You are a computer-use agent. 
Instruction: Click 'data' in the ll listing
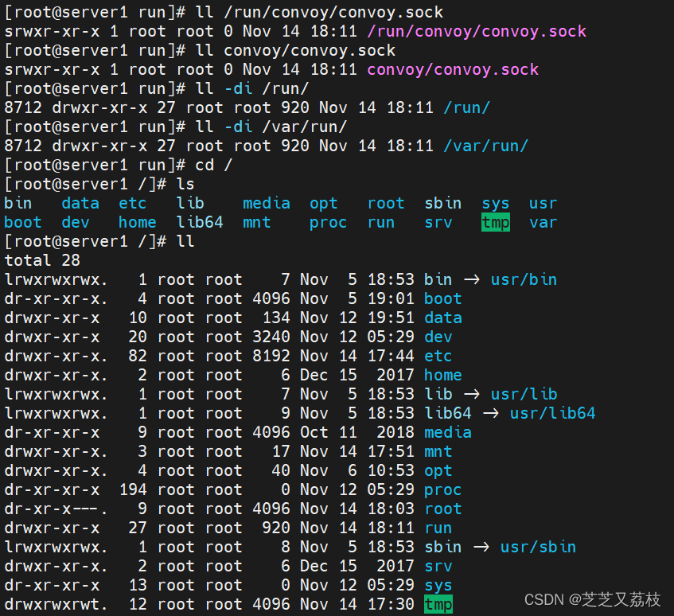click(443, 318)
